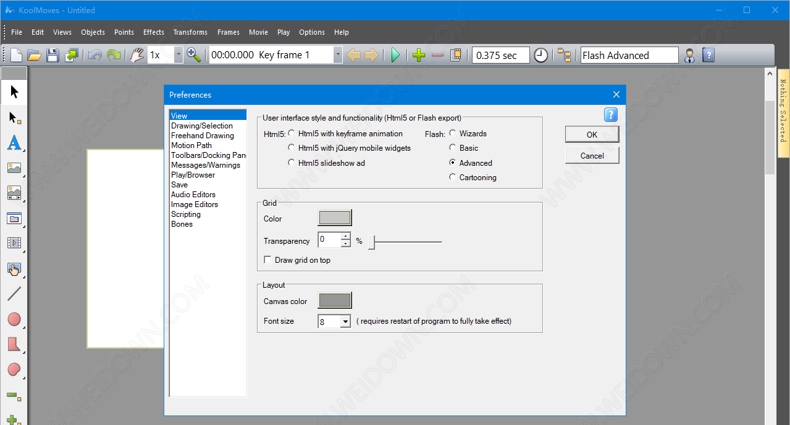The width and height of the screenshot is (790, 425).
Task: Select the red polygon shape tool
Action: tap(14, 344)
